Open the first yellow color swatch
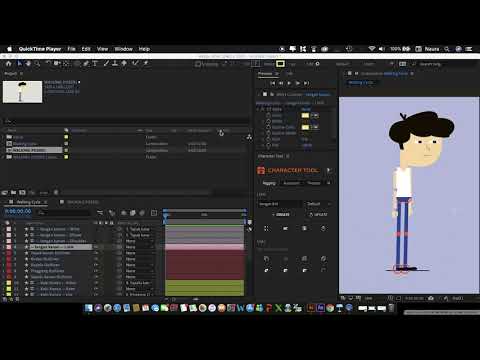480x360 pixels. coord(305,116)
